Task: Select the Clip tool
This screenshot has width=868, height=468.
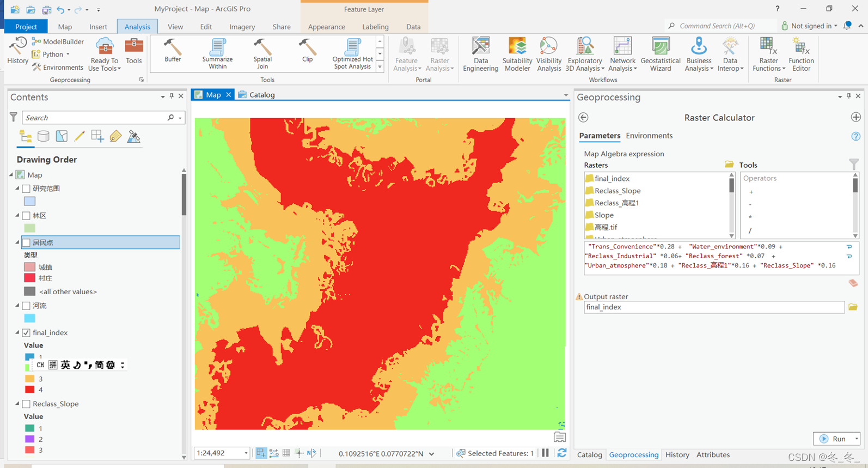Action: 307,50
